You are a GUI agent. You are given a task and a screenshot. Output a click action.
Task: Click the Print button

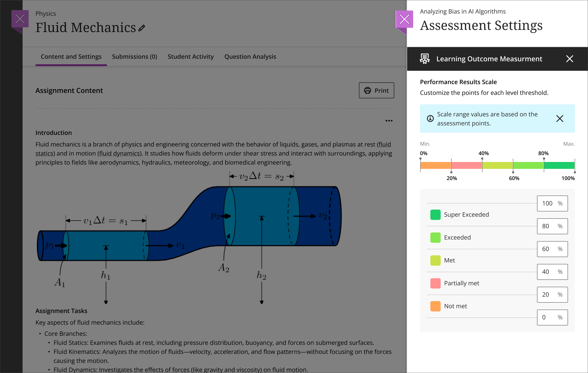point(376,90)
